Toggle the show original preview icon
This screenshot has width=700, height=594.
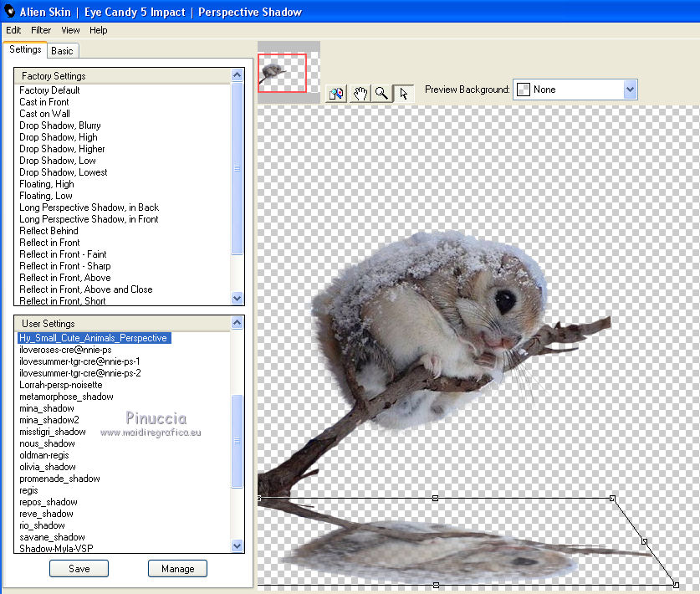click(336, 94)
